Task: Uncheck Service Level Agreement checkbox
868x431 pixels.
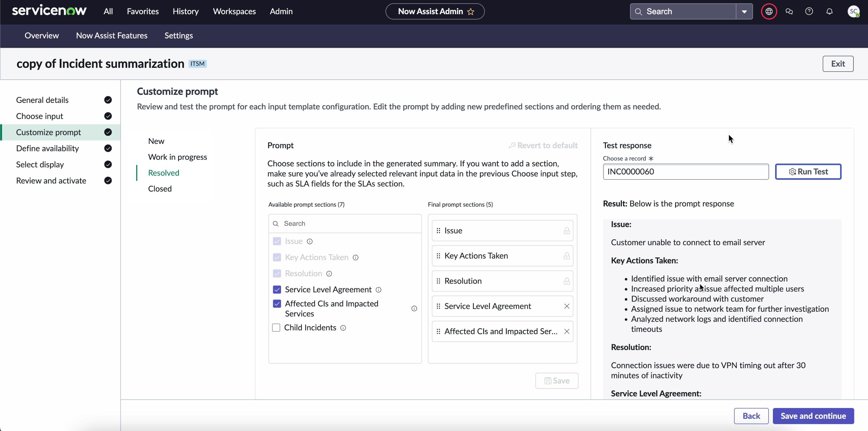Action: (x=277, y=290)
